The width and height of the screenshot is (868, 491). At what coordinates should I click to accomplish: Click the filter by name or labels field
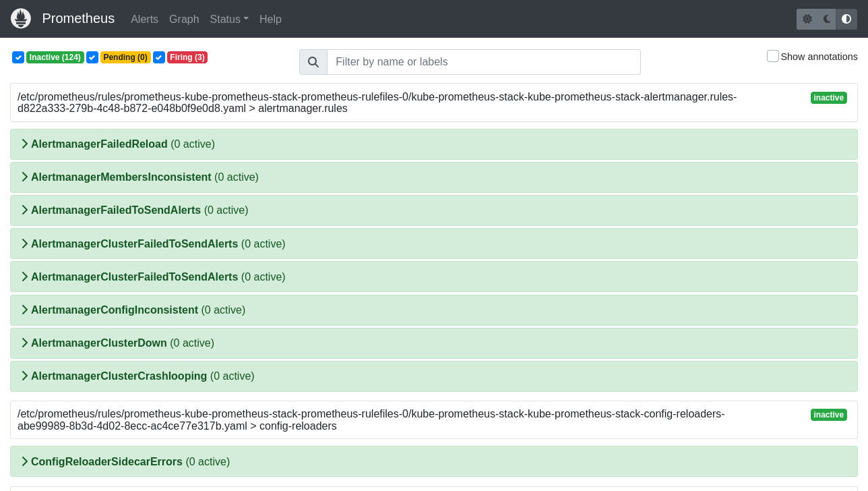pos(483,62)
